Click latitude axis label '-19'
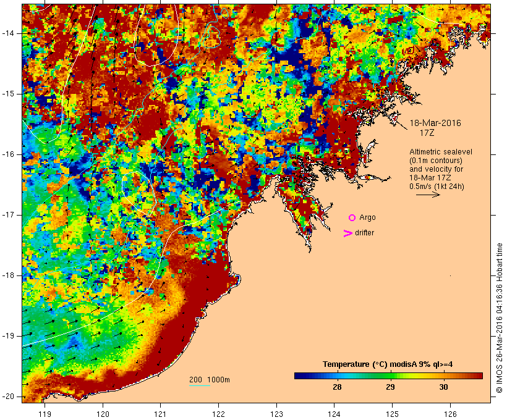The width and height of the screenshot is (507, 420). point(8,336)
